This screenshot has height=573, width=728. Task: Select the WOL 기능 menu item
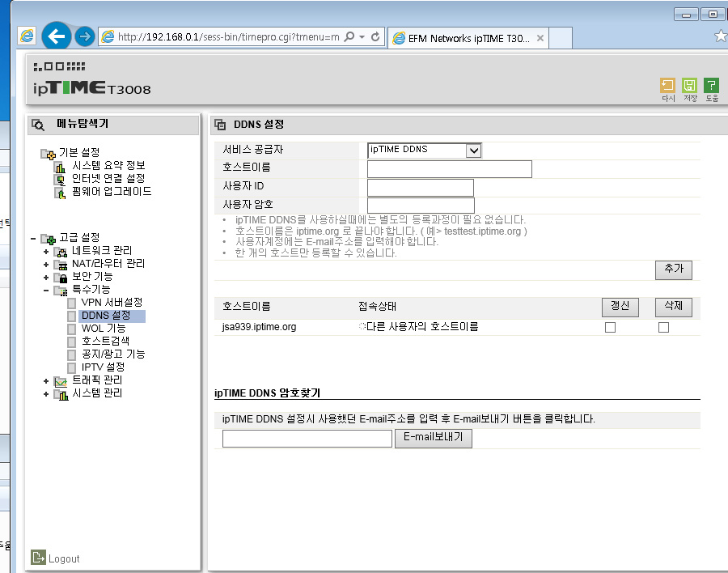coord(103,329)
